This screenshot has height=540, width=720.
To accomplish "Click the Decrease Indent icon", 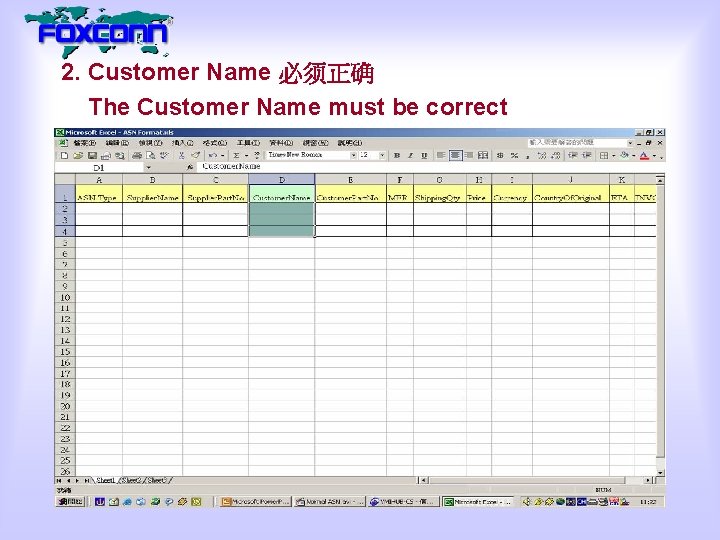I will click(573, 156).
